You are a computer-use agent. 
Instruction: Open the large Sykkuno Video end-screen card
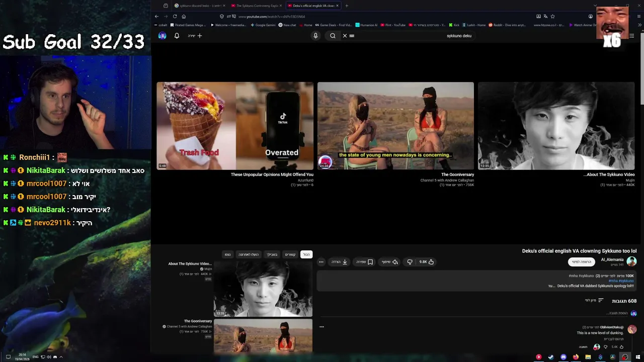coord(556,126)
